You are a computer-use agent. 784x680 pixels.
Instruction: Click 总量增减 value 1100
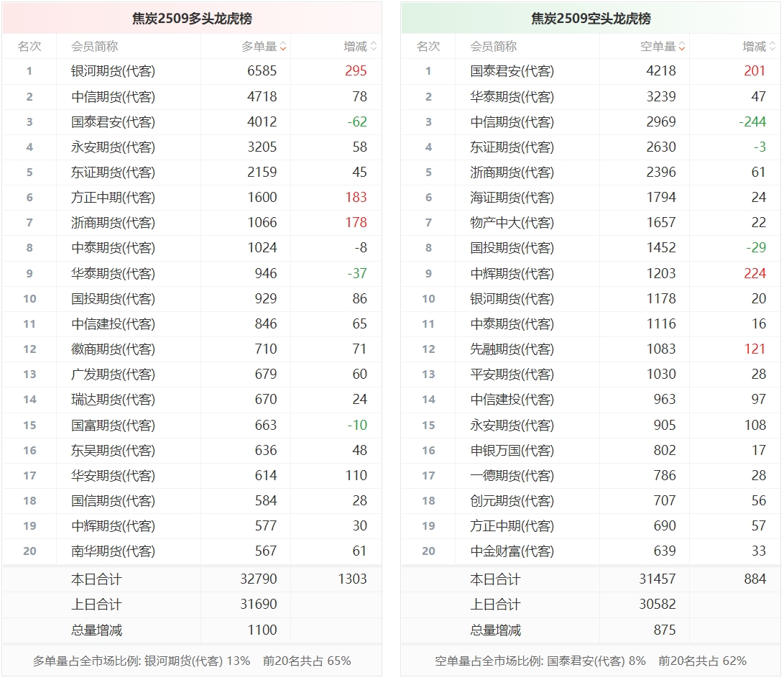(x=262, y=630)
